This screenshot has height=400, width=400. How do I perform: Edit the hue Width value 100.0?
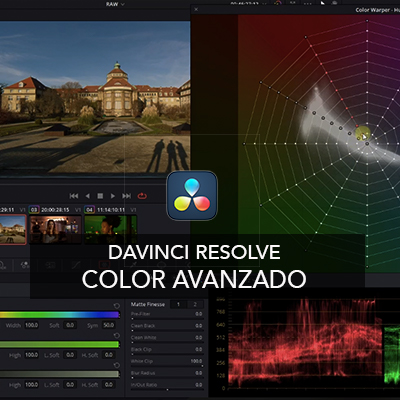[x=31, y=325]
